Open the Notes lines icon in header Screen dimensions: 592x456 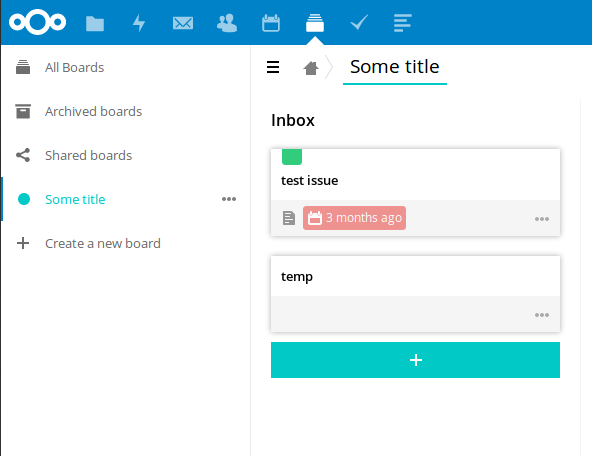[402, 23]
